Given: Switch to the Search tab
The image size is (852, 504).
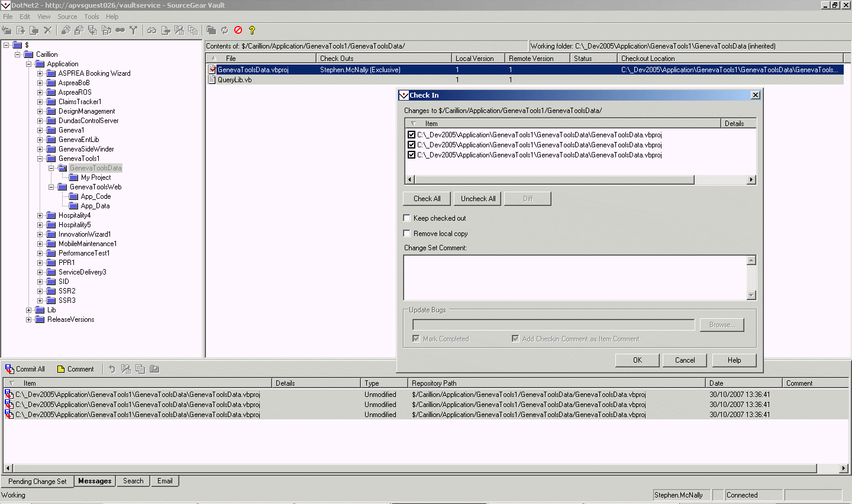Looking at the screenshot, I should click(x=133, y=481).
